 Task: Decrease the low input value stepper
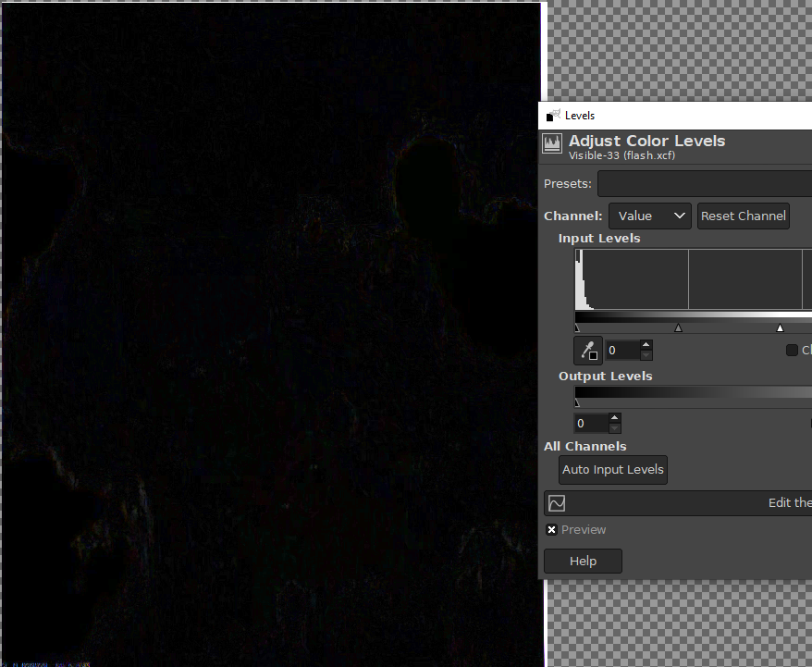[x=646, y=355]
